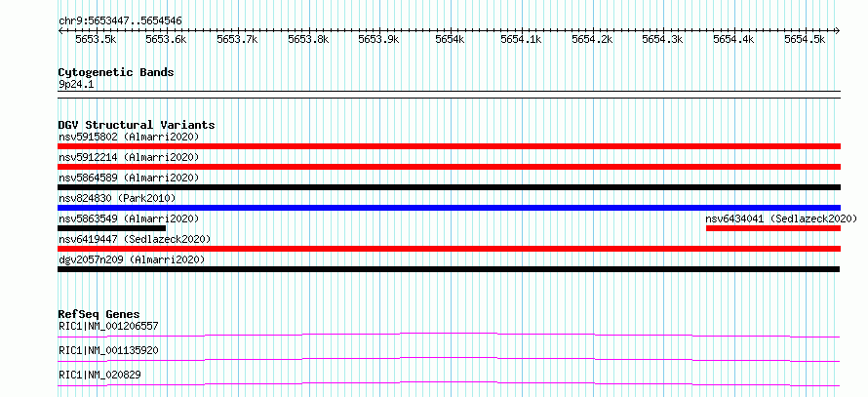
Task: Click the short red bar under nsv6434041
Action: (773, 228)
